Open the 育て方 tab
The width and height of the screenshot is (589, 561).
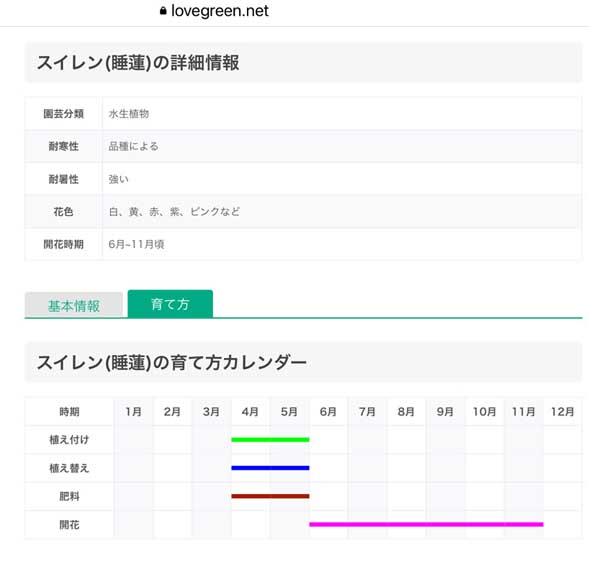pos(170,304)
